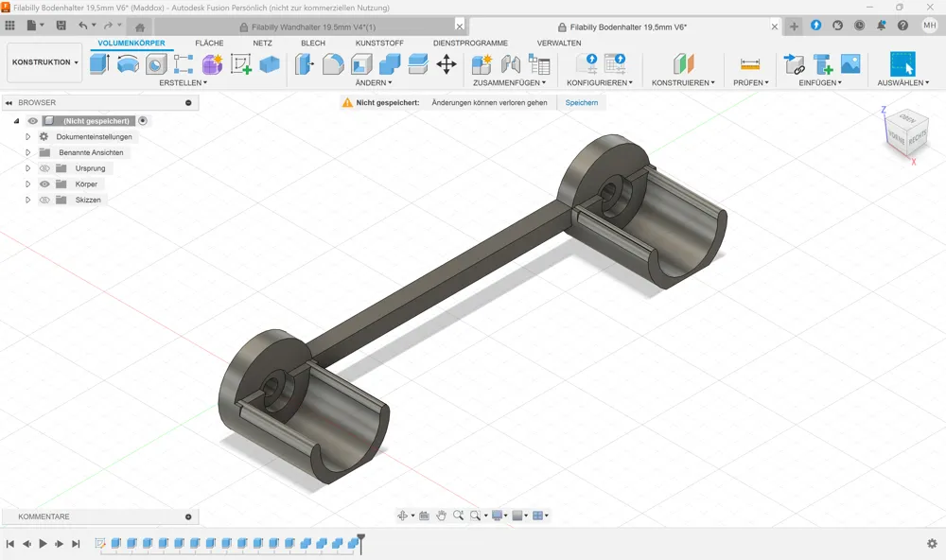Toggle visibility of the Ursprung folder
Screen dimensions: 946x560
44,168
